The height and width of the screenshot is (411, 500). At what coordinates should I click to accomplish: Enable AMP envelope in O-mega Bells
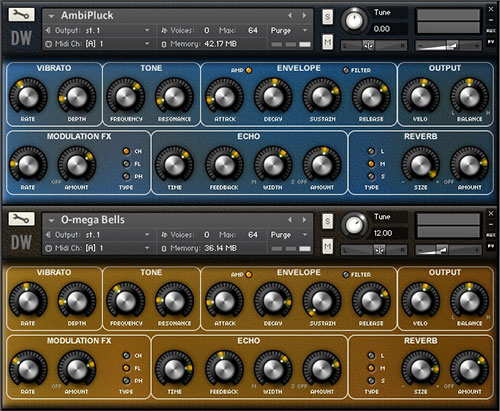click(249, 275)
